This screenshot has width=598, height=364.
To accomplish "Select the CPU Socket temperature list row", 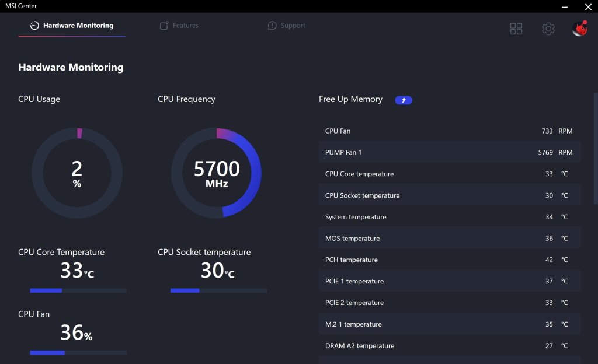I will 450,195.
